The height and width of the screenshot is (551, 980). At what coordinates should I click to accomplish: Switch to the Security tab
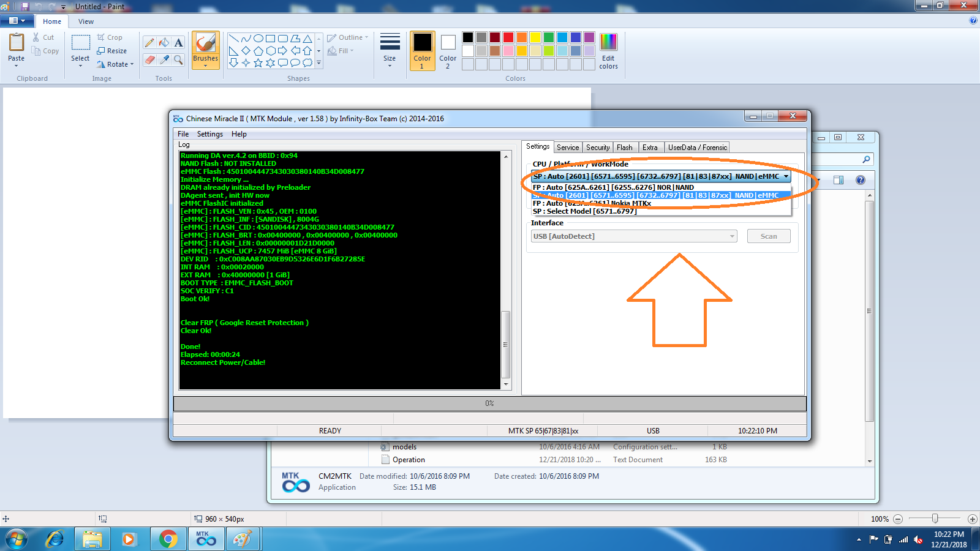click(x=598, y=148)
